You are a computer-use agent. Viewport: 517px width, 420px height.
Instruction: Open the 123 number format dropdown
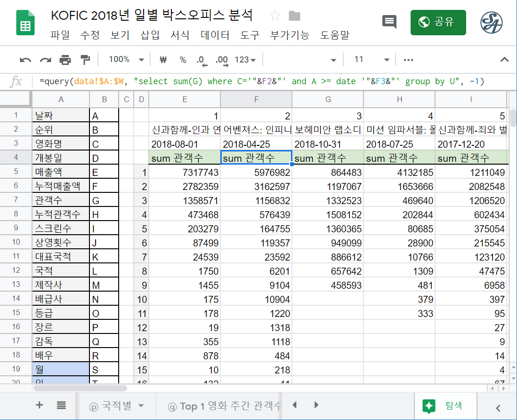(245, 60)
